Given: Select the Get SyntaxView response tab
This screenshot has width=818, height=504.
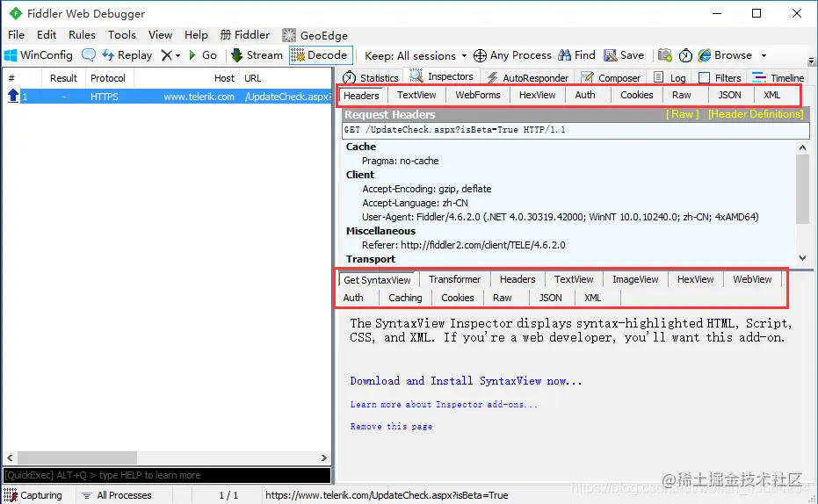Looking at the screenshot, I should 377,280.
